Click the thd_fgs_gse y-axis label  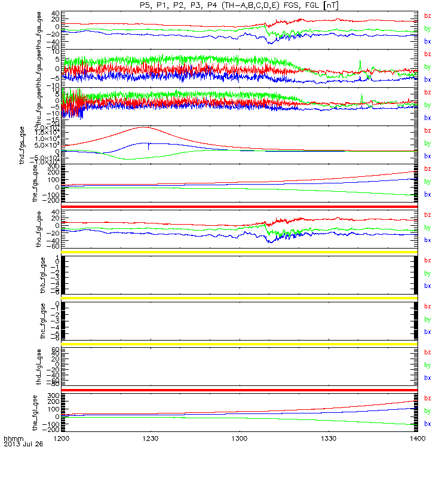pyautogui.click(x=22, y=145)
